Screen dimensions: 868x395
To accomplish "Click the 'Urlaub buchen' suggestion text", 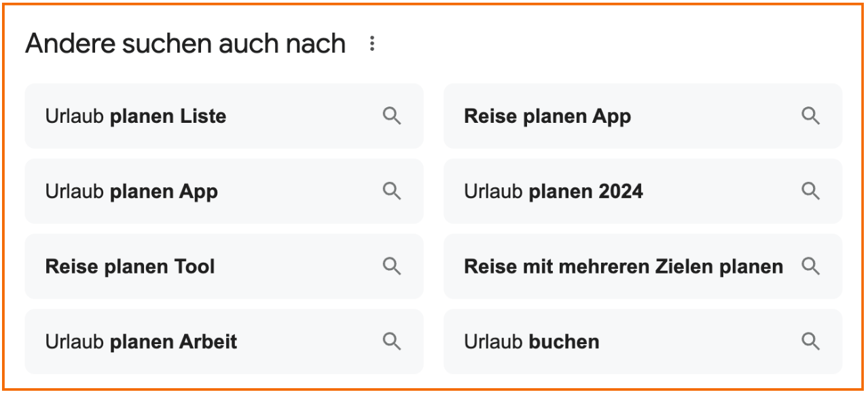I will (531, 341).
